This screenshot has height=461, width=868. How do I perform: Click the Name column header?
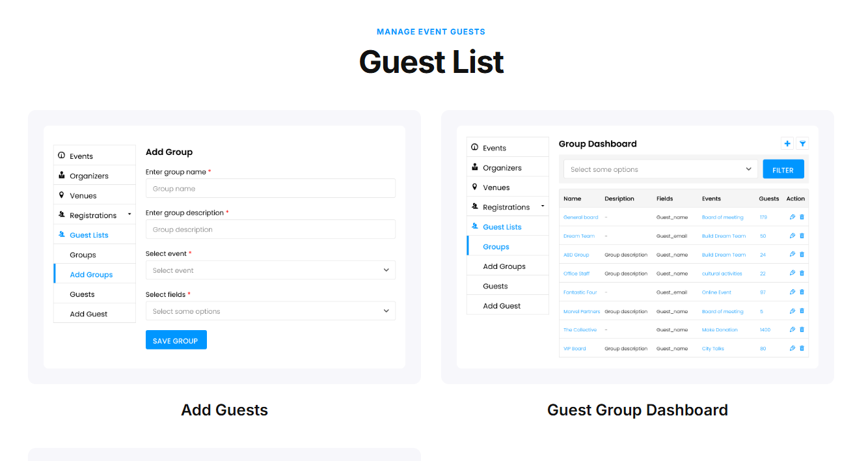pos(573,199)
